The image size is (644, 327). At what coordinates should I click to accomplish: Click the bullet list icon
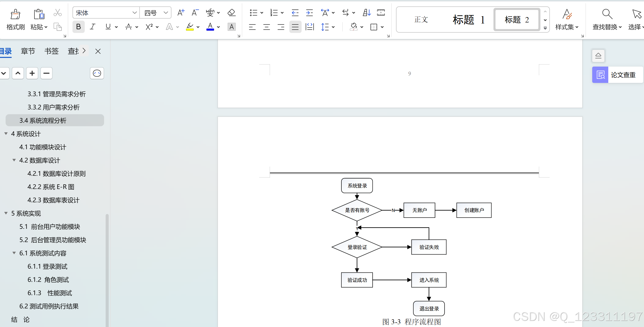tap(253, 13)
